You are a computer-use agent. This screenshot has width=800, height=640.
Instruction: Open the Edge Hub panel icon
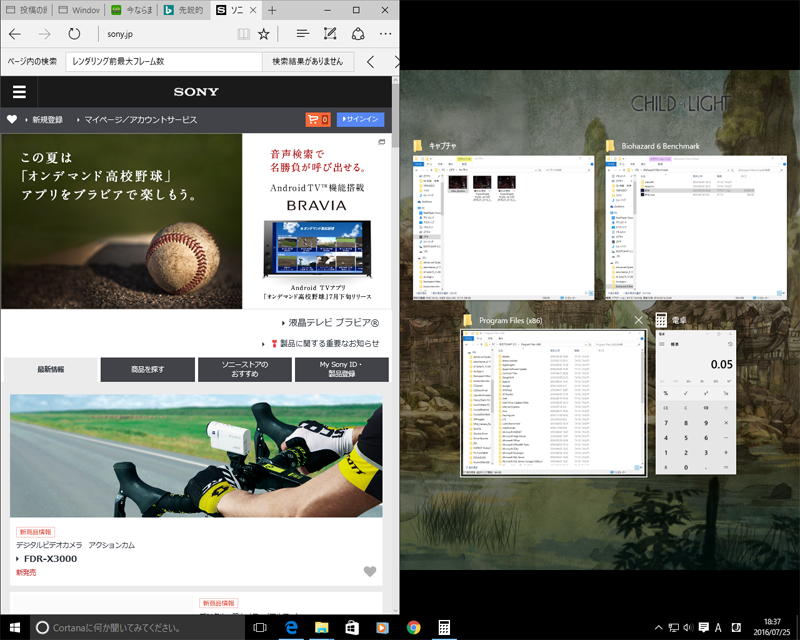click(x=302, y=34)
